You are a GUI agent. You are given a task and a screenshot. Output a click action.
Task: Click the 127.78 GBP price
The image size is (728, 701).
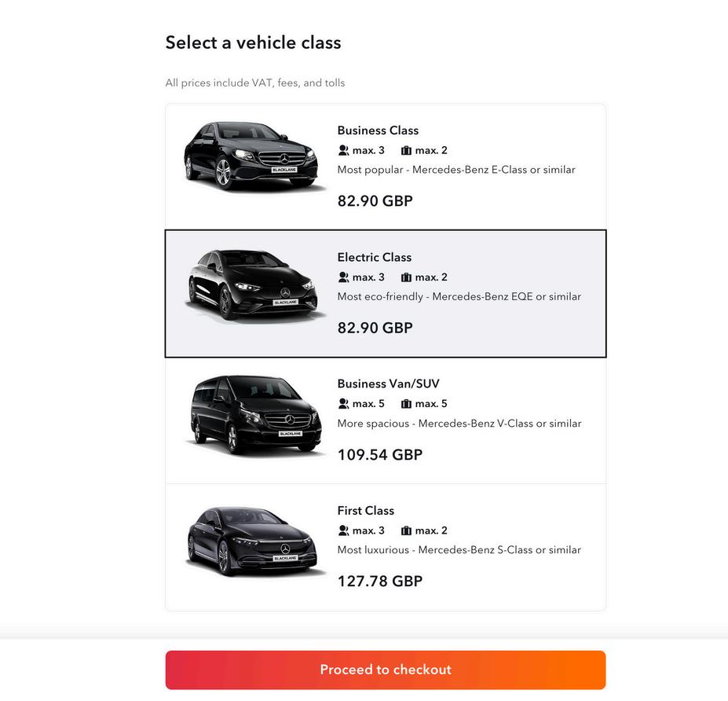(x=380, y=582)
